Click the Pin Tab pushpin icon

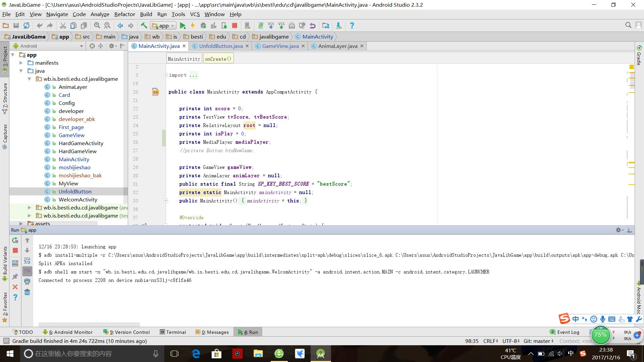[15, 277]
